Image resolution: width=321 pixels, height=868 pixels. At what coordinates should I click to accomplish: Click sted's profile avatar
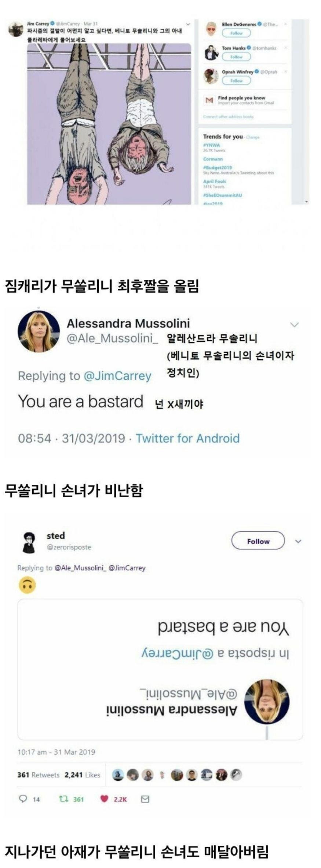(29, 542)
